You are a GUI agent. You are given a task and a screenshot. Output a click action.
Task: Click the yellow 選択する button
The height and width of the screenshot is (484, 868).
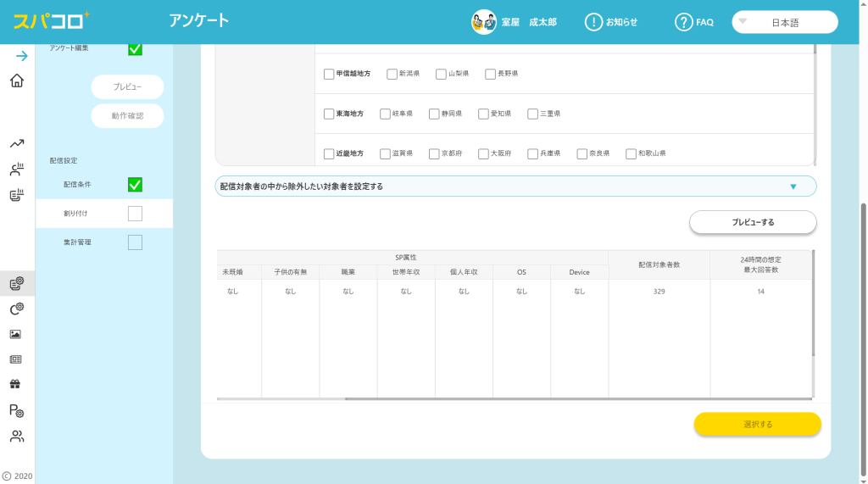click(757, 424)
